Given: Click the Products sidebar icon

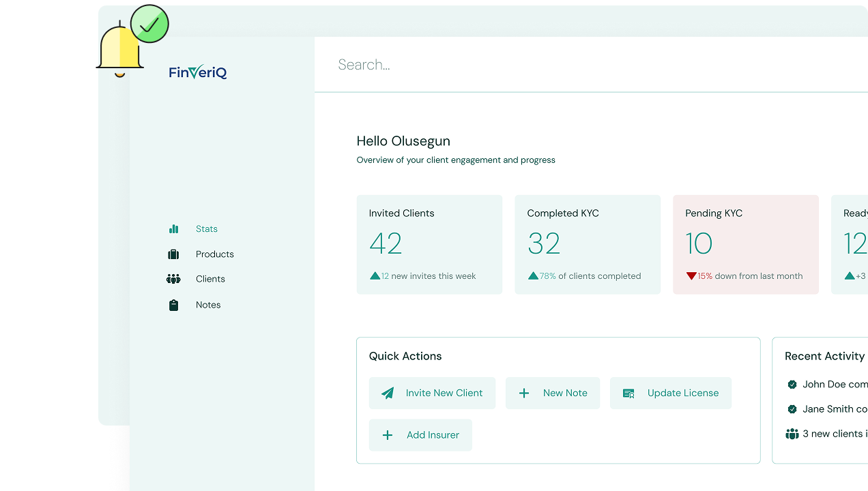Looking at the screenshot, I should (174, 254).
